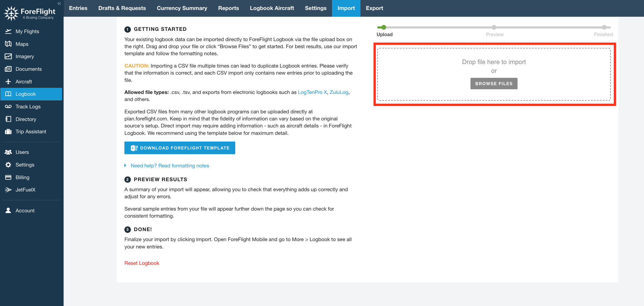Screen dimensions: 644x306
Task: Open the Entries tab
Action: click(x=78, y=8)
